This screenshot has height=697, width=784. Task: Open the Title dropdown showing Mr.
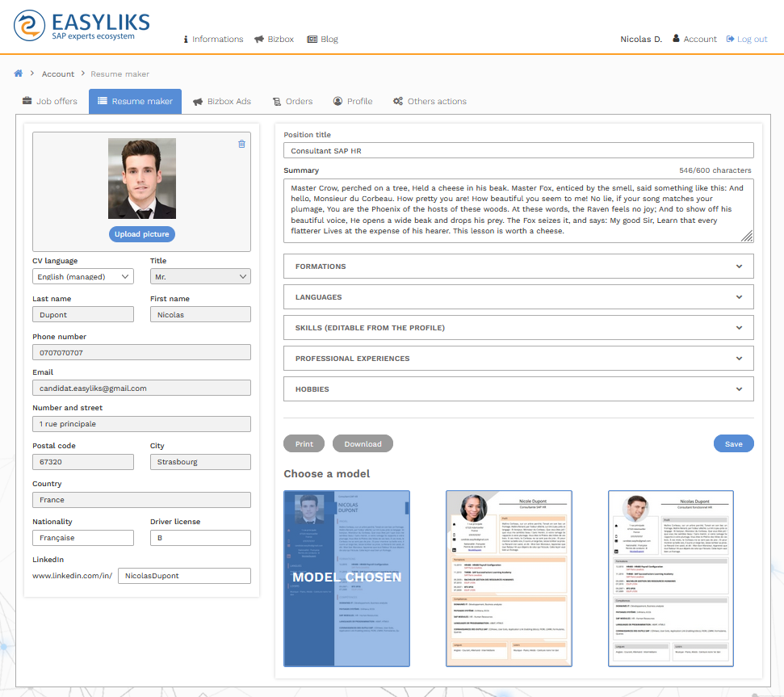200,276
